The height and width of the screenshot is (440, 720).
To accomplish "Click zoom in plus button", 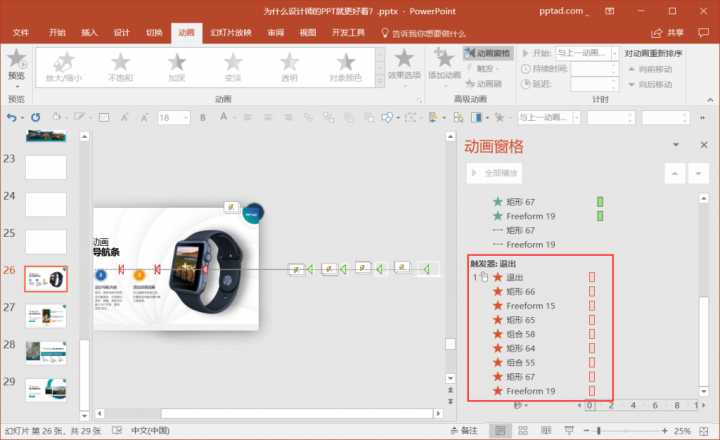I will 664,431.
